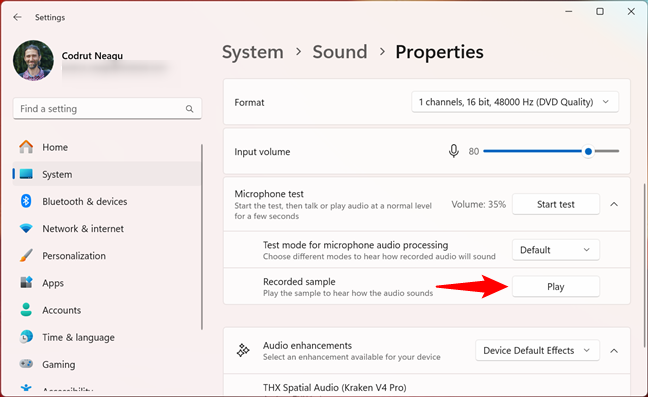648x397 pixels.
Task: Click the user profile picture
Action: pyautogui.click(x=33, y=60)
